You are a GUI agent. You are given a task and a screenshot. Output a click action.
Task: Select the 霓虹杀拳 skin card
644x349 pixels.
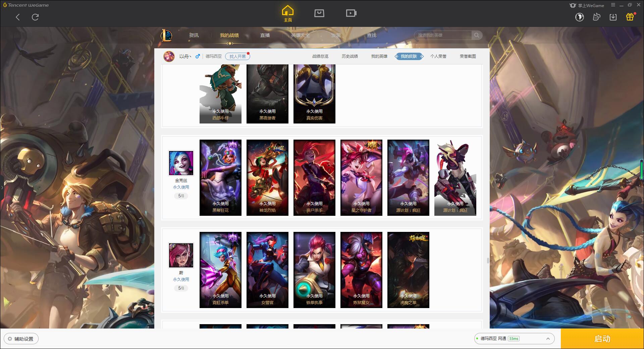[220, 270]
